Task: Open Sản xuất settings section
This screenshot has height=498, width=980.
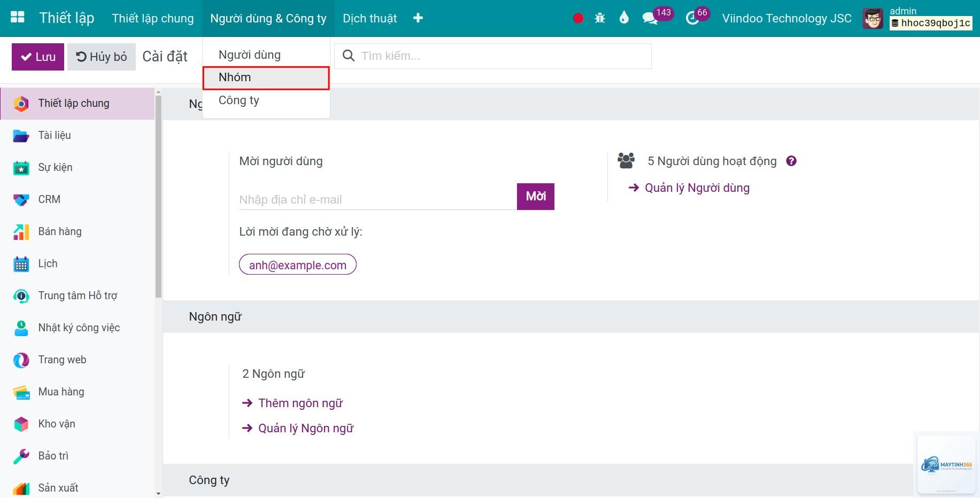Action: click(77, 486)
